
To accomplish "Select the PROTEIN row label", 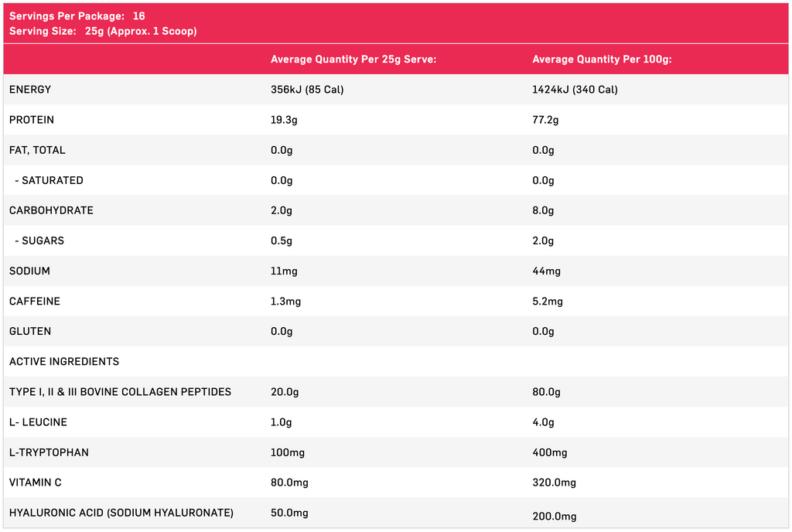I will [x=32, y=120].
